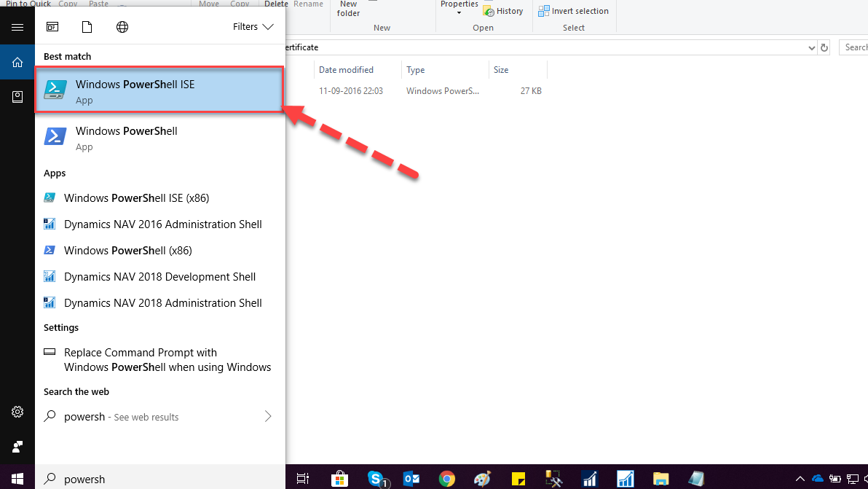Show hidden system tray icons
The width and height of the screenshot is (868, 489).
tap(800, 479)
